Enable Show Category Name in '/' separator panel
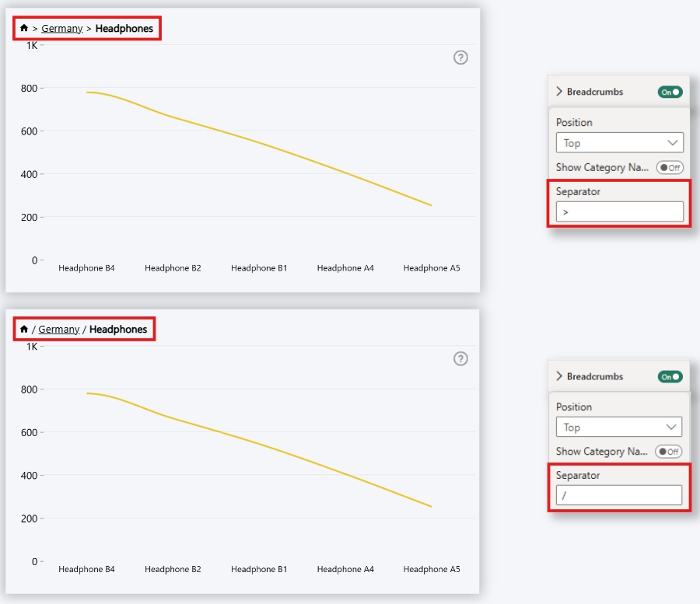Viewport: 700px width, 604px height. [668, 452]
